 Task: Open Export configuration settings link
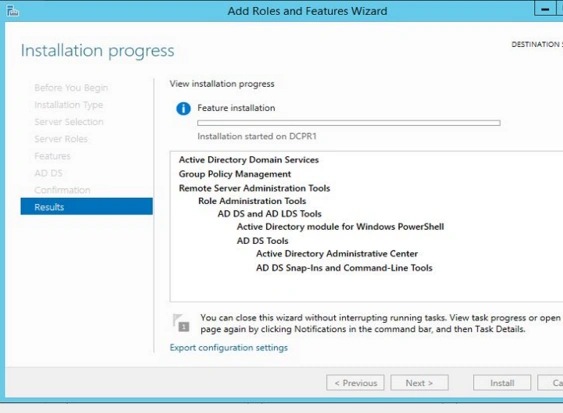pyautogui.click(x=229, y=348)
